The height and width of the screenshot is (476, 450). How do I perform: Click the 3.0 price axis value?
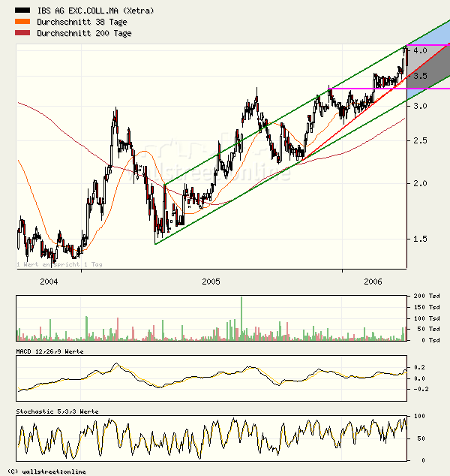(420, 106)
